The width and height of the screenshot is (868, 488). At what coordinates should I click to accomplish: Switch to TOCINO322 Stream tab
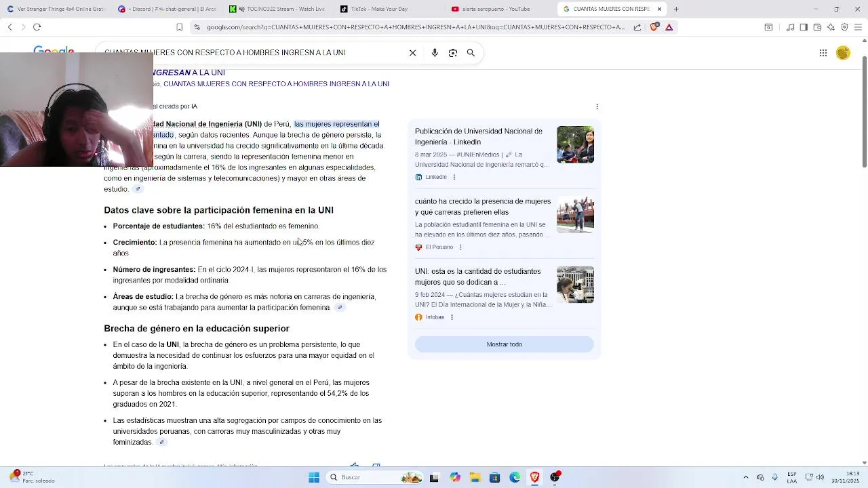[277, 9]
